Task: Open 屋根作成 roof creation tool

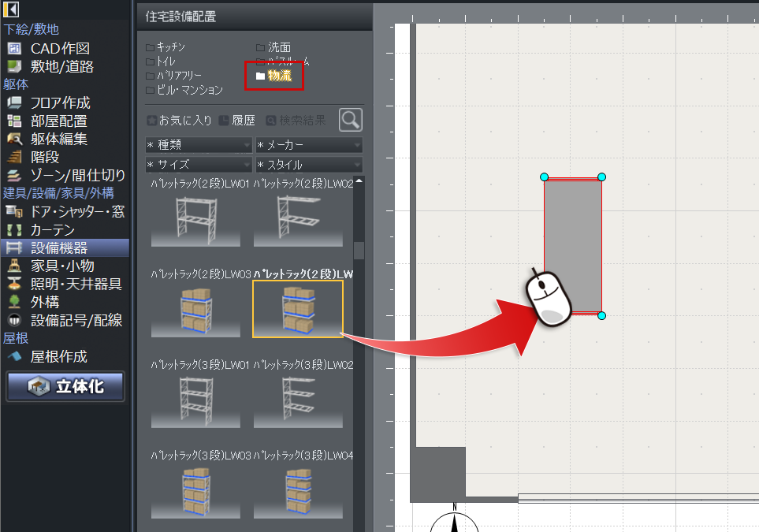Action: 58,356
